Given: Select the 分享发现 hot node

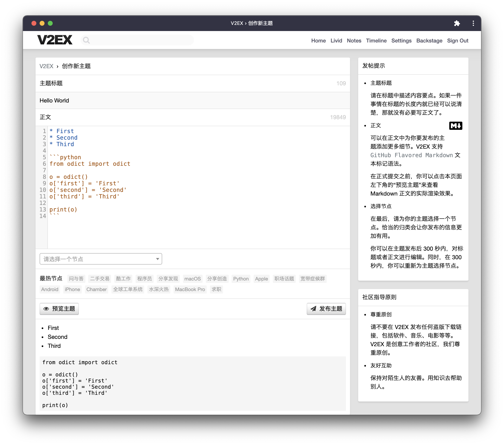Looking at the screenshot, I should [x=168, y=279].
